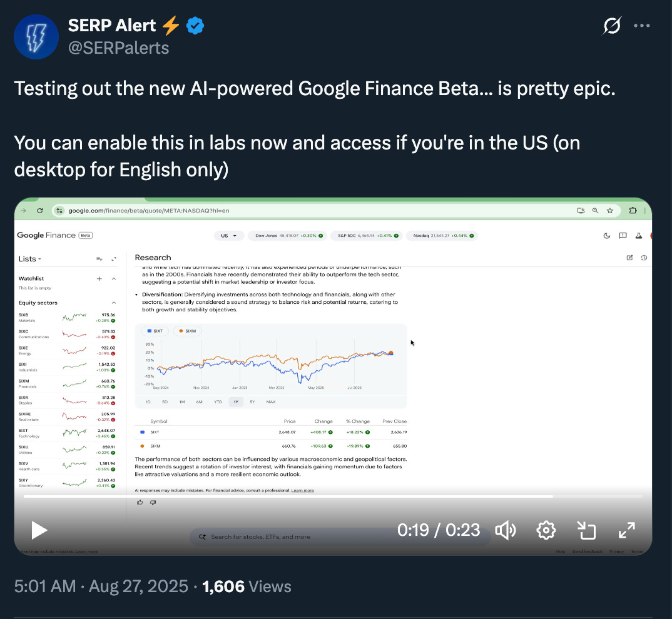The width and height of the screenshot is (672, 619).
Task: Open browser extensions puzzle icon
Action: [633, 210]
